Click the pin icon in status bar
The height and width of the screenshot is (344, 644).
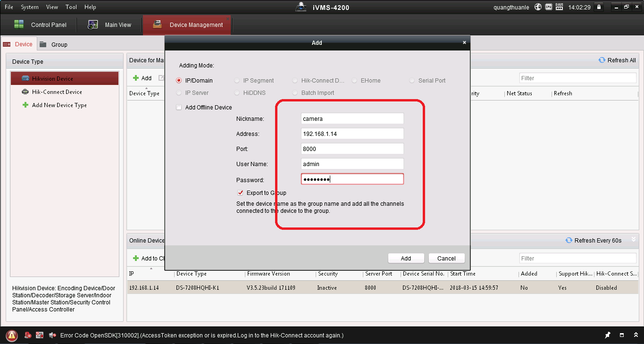point(608,335)
